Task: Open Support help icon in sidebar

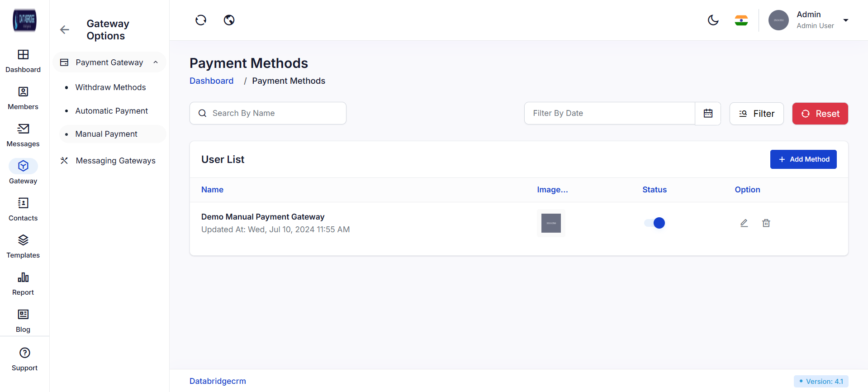Action: point(25,353)
